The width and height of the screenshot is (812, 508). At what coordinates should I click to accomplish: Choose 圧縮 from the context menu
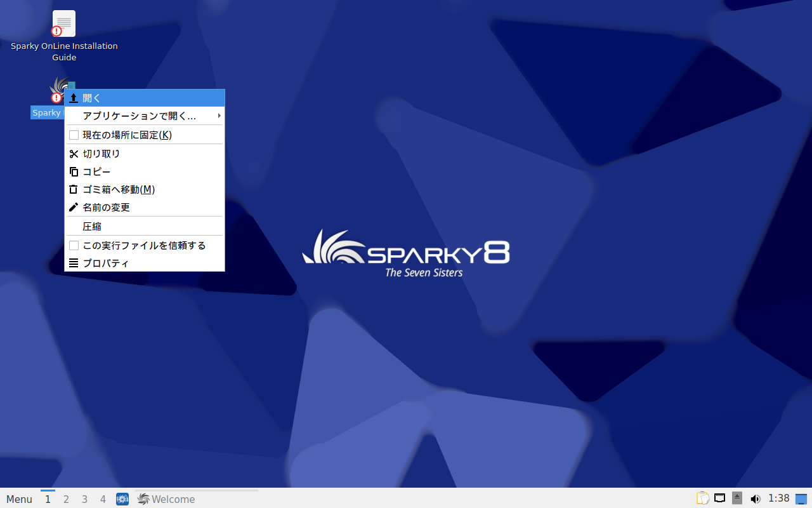145,227
